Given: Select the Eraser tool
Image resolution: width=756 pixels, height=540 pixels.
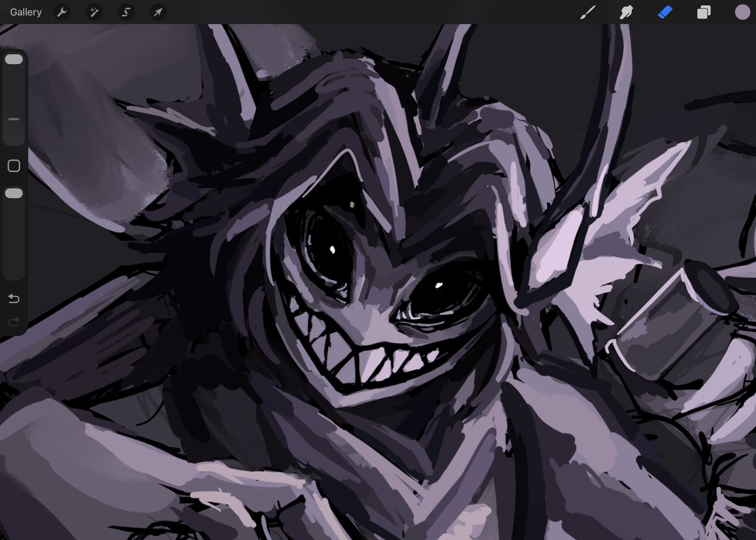Looking at the screenshot, I should 665,12.
